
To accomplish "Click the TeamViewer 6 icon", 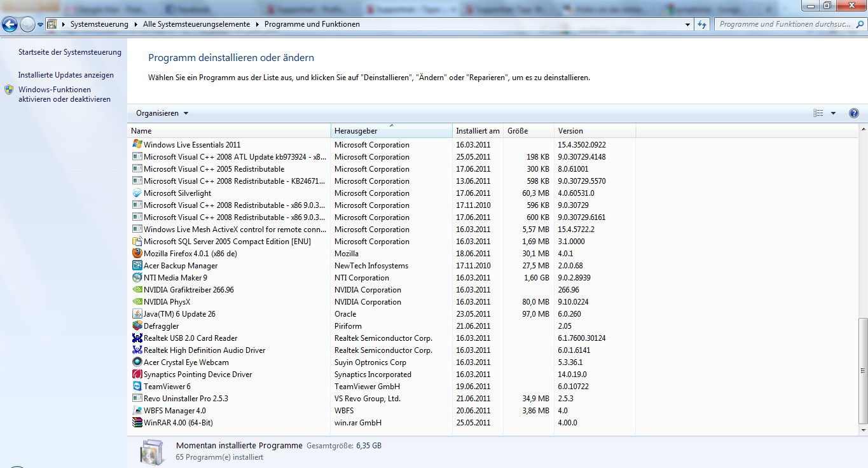I will (137, 386).
